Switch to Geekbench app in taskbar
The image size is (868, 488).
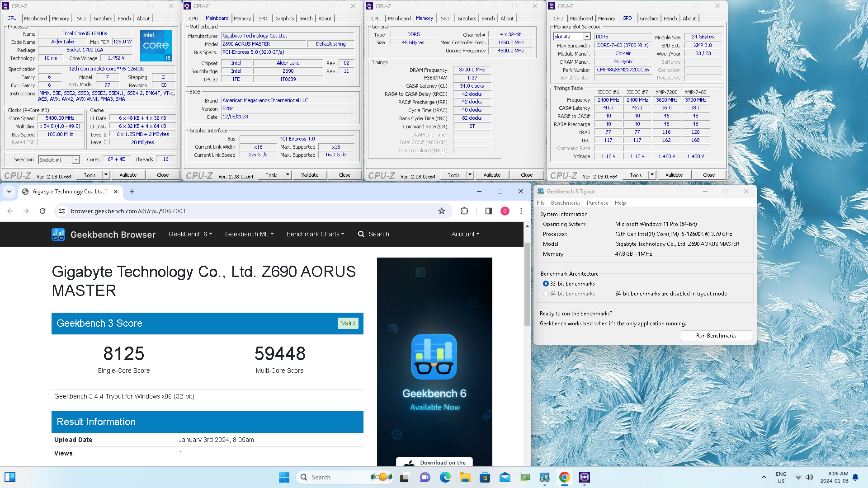point(545,477)
